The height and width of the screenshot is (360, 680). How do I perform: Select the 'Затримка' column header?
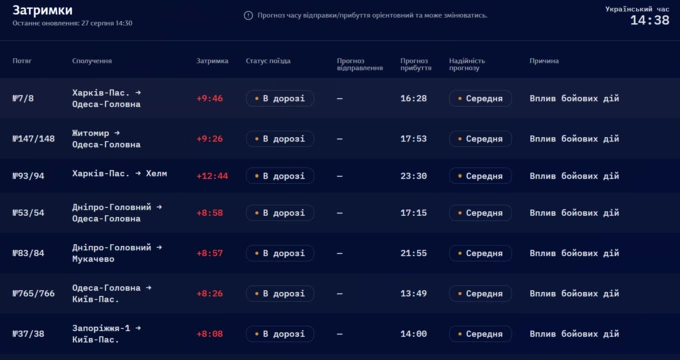pos(212,61)
